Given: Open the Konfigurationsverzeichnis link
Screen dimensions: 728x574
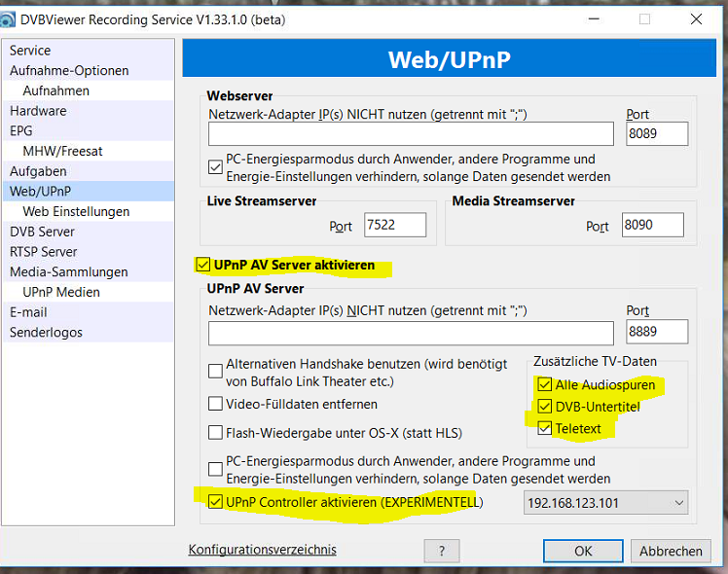Looking at the screenshot, I should point(263,550).
